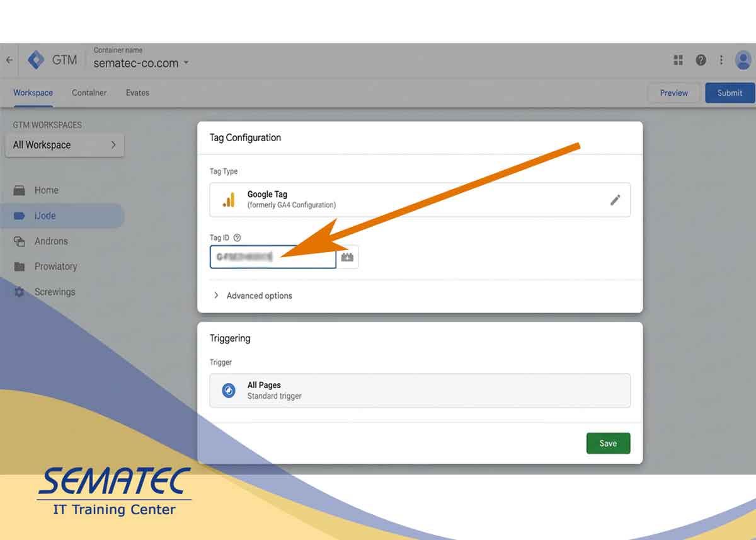
Task: Edit tag type with pencil icon
Action: pyautogui.click(x=616, y=200)
